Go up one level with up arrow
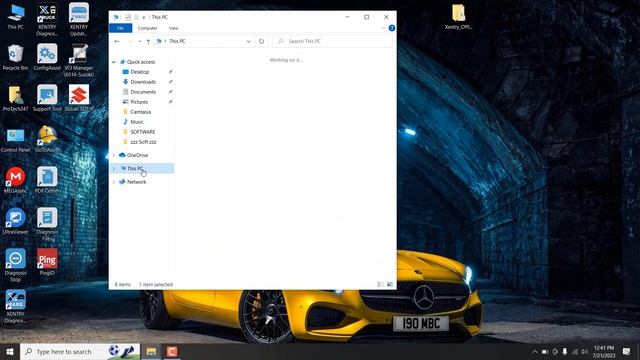The width and height of the screenshot is (640, 360). [148, 41]
